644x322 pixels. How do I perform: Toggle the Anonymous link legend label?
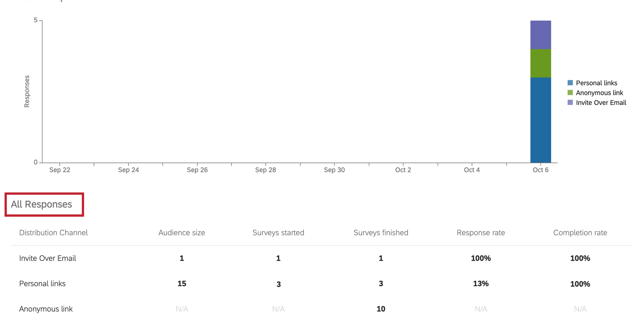(x=599, y=93)
